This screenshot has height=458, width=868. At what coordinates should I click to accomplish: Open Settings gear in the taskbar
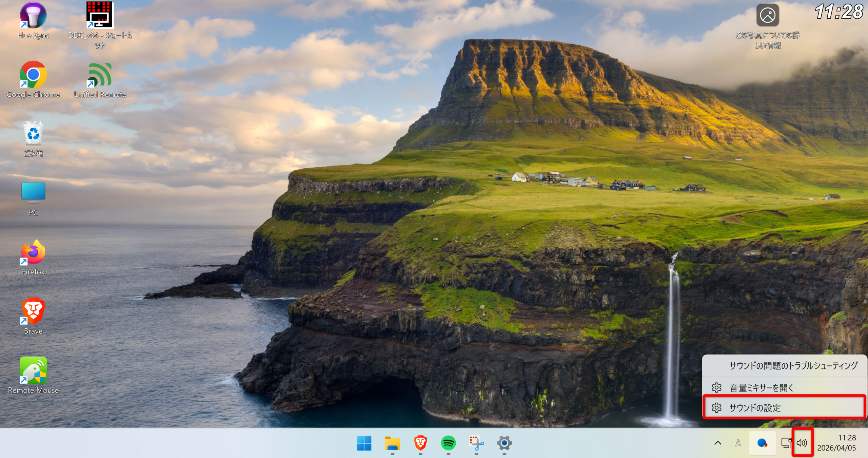point(504,443)
